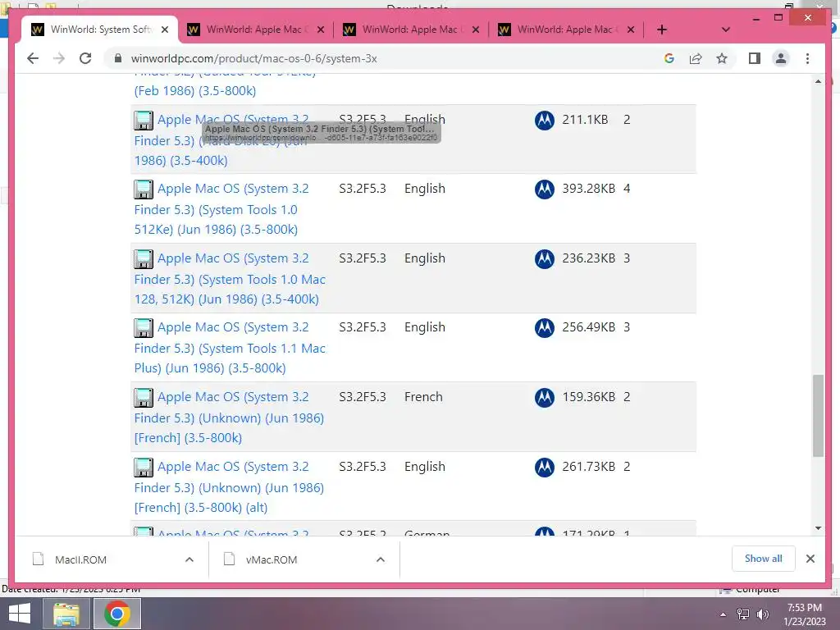Open the System Tools 1.1 Mac Plus link
840x630 pixels.
pos(230,348)
